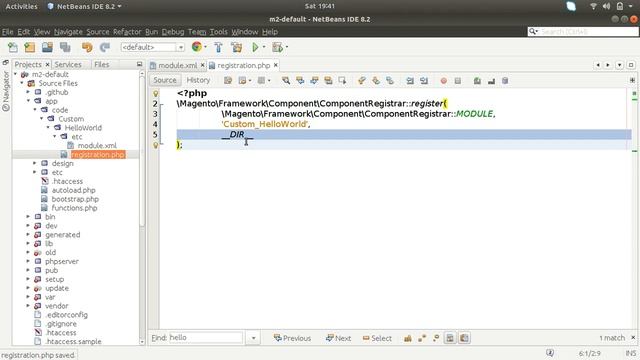Viewport: 640px width, 360px height.
Task: Select module.xml in project tree
Action: click(97, 145)
